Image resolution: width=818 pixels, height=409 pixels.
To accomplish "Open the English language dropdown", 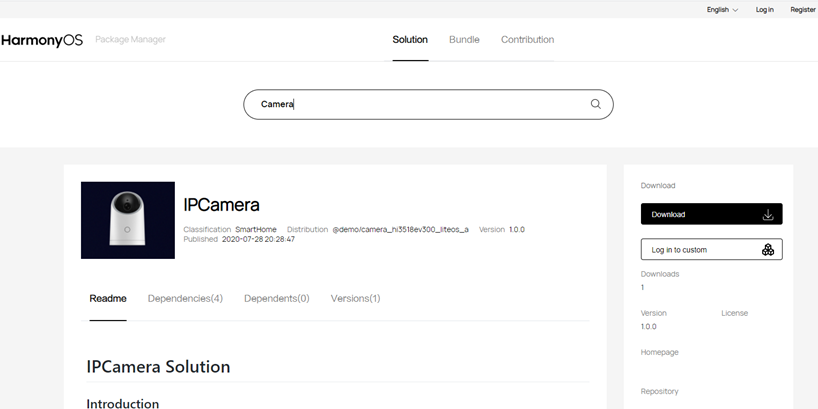I will coord(722,9).
